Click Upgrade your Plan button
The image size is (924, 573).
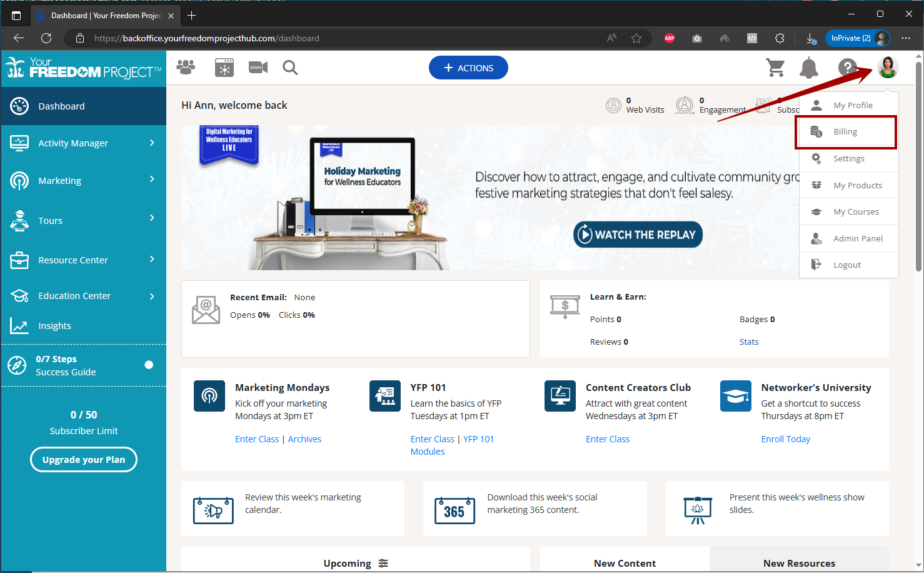tap(84, 459)
